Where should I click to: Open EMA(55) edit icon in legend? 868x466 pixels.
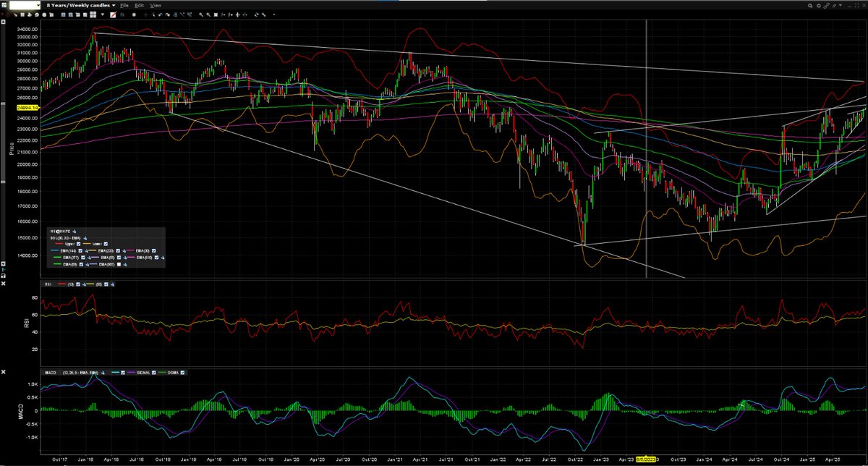pos(124,258)
